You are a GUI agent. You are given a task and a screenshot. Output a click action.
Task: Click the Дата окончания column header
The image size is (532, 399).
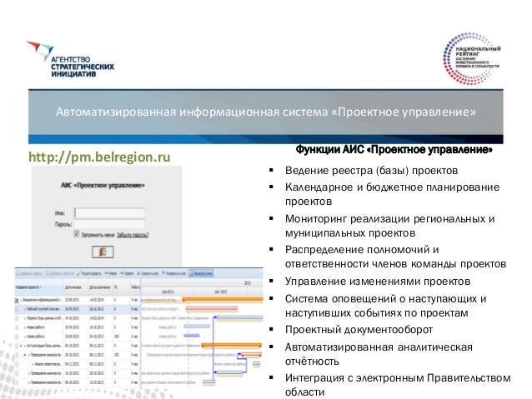(100, 287)
